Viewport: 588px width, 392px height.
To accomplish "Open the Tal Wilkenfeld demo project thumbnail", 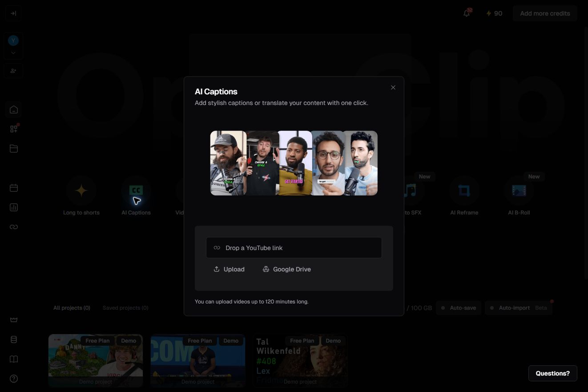I will 300,360.
